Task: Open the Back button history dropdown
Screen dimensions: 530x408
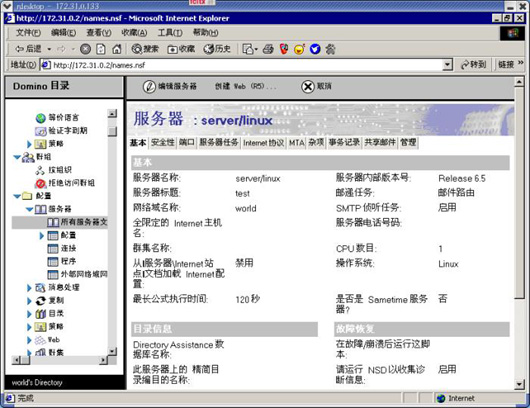Action: pos(49,49)
